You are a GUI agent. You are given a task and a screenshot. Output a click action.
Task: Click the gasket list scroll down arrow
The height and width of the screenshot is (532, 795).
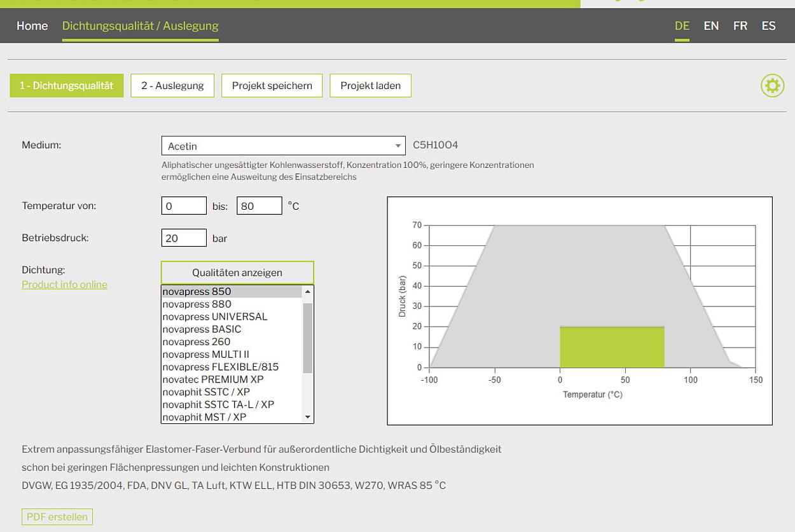(308, 418)
